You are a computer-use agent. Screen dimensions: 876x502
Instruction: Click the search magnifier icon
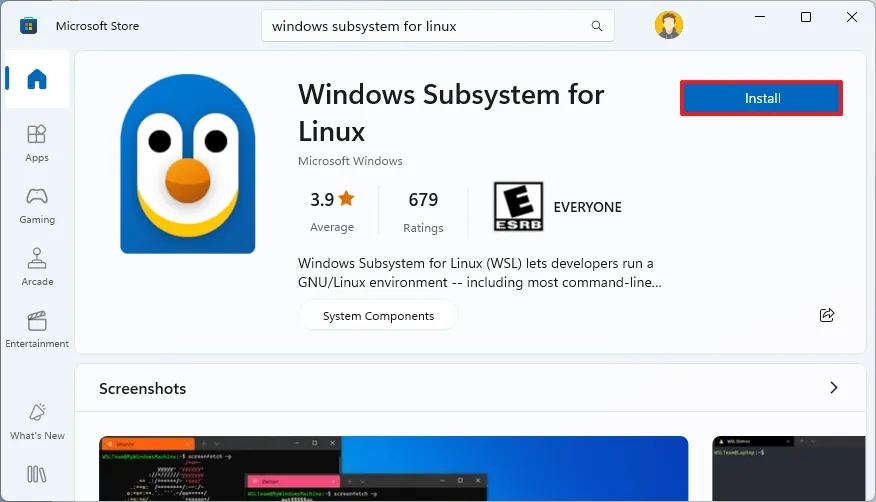(597, 26)
